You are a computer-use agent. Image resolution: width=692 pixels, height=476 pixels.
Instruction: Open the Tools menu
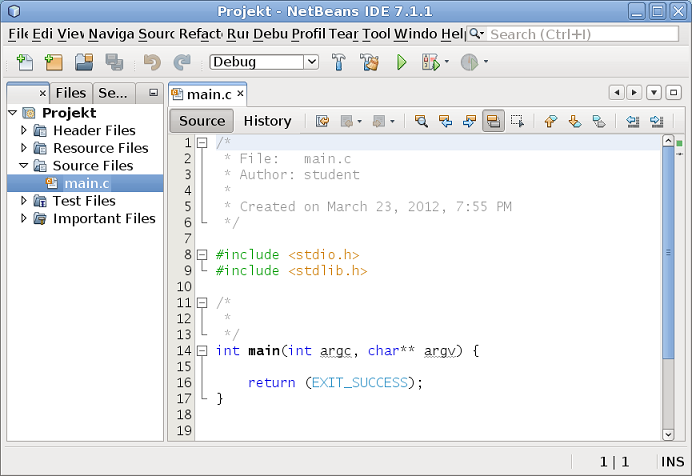pos(377,34)
